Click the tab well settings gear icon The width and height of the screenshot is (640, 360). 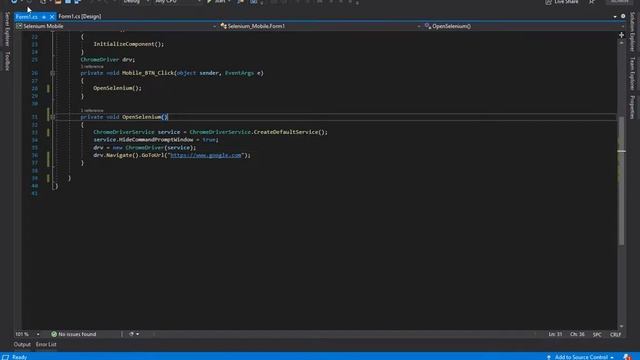[623, 16]
